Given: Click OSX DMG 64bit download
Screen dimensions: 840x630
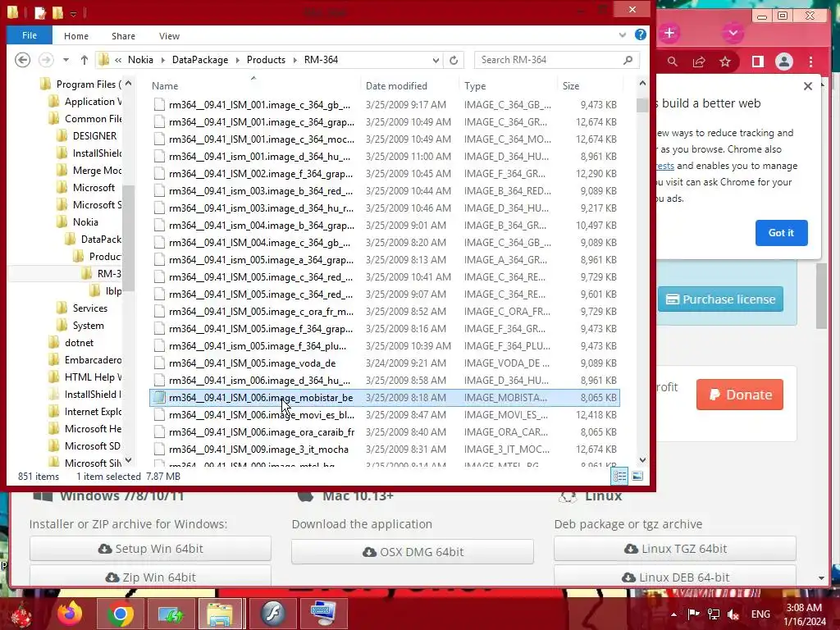Looking at the screenshot, I should coord(413,552).
